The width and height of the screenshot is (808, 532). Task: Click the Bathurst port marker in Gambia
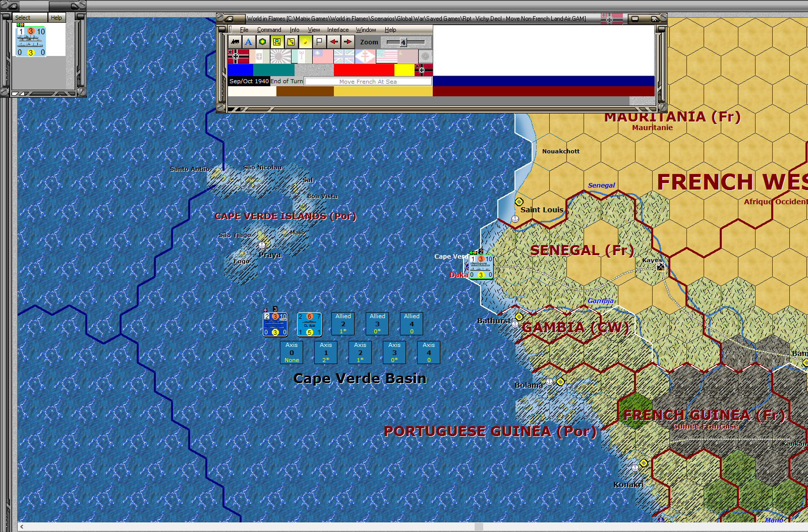click(x=514, y=324)
